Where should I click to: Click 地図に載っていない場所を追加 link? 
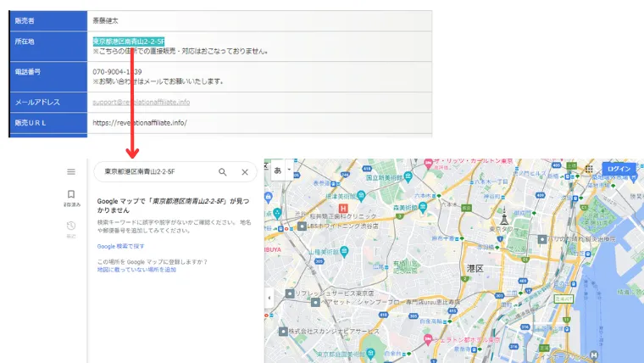[x=136, y=270]
